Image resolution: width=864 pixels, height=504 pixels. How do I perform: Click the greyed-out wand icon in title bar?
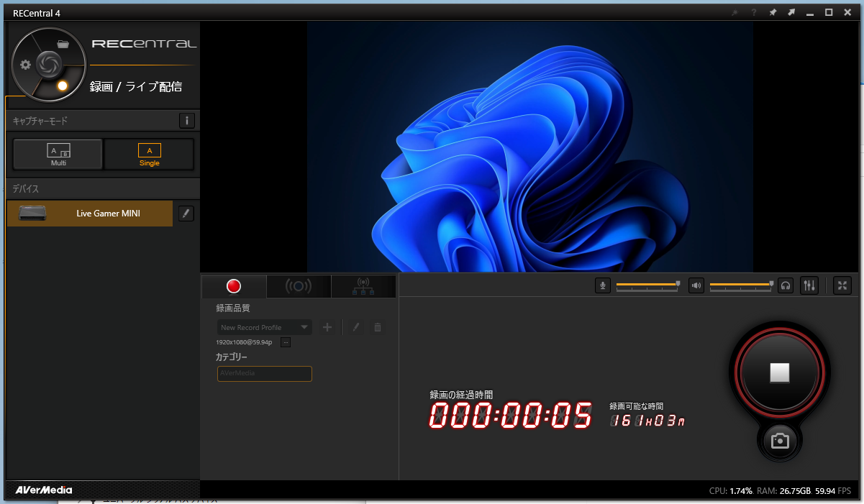tap(736, 12)
